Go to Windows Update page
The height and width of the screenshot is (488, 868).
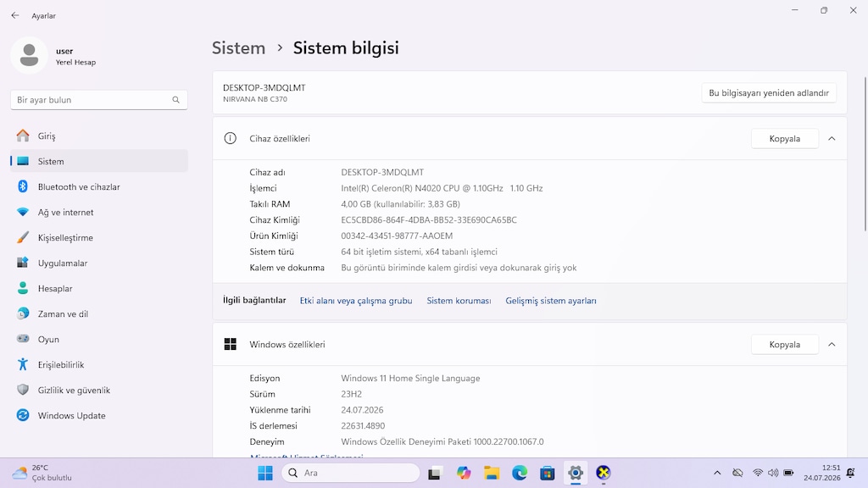pos(99,415)
